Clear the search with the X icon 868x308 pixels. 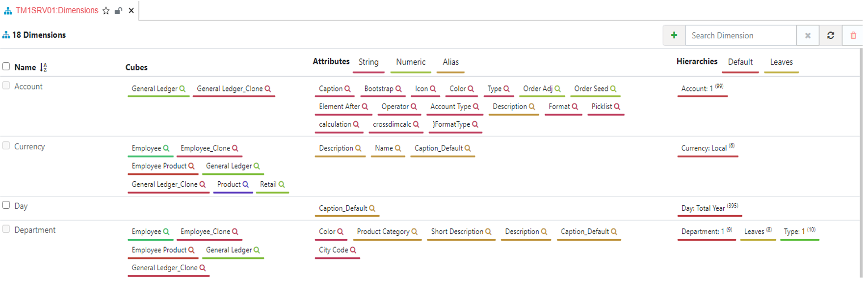[808, 35]
